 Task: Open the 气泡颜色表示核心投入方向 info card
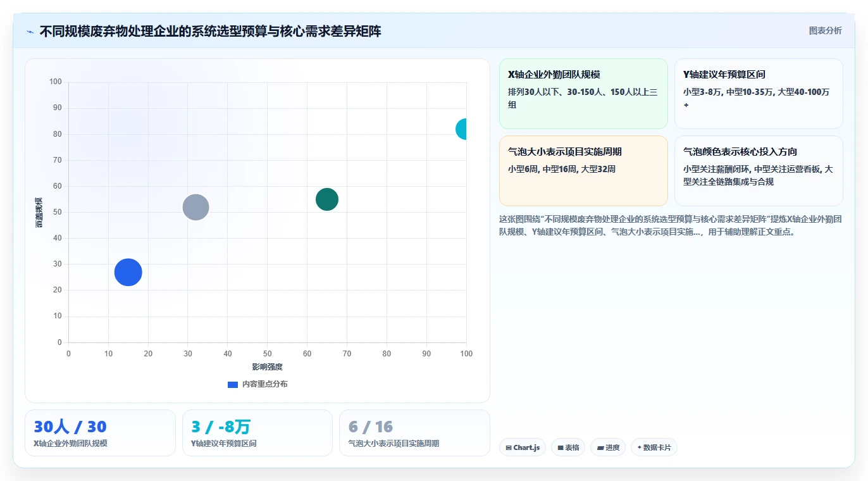759,171
